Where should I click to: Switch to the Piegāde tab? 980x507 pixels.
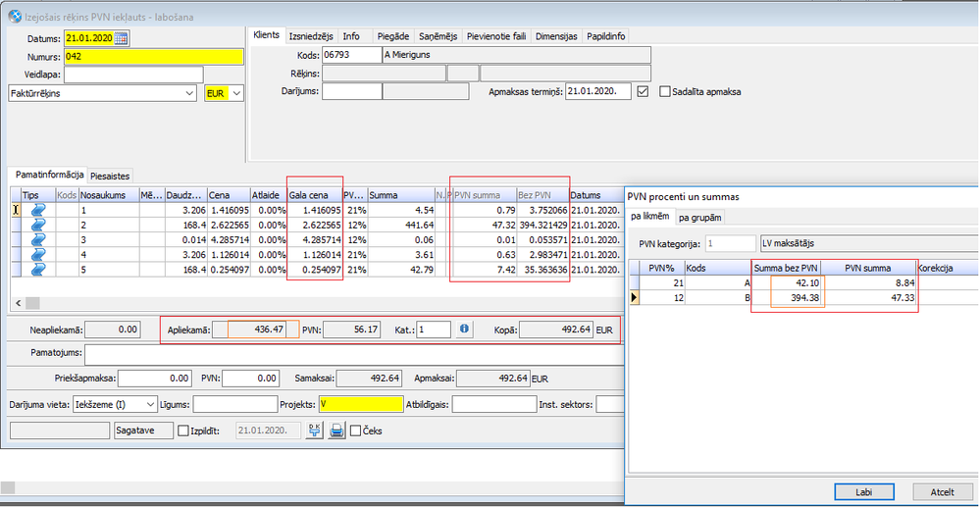tap(393, 36)
